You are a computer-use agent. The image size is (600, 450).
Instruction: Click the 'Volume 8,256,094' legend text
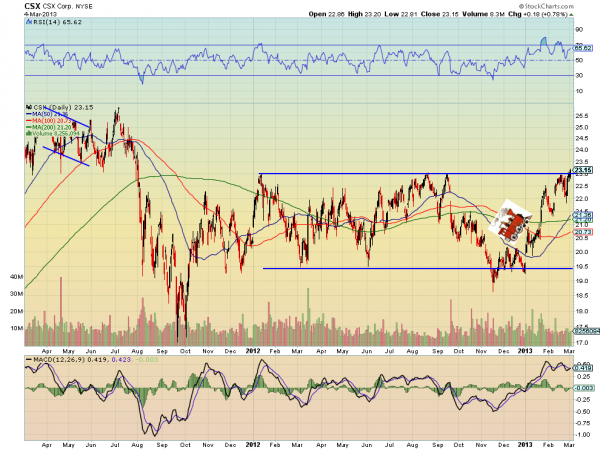point(55,134)
